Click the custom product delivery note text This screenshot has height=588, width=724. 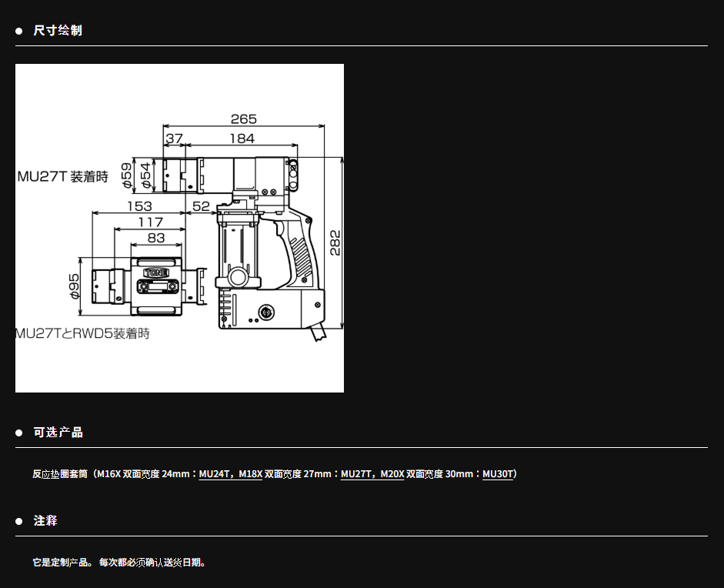point(119,563)
